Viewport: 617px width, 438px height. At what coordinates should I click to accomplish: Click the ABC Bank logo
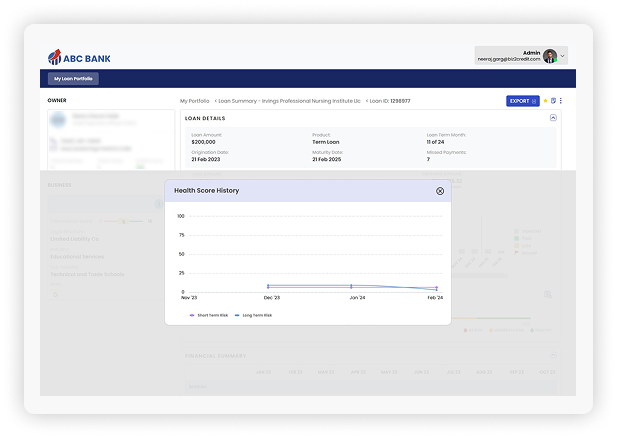tap(84, 57)
